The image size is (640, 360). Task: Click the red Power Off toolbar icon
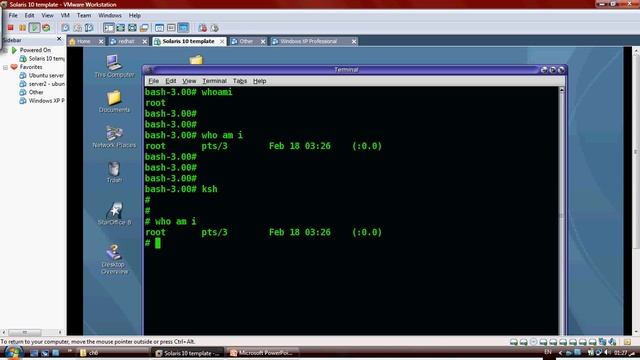[x=11, y=28]
